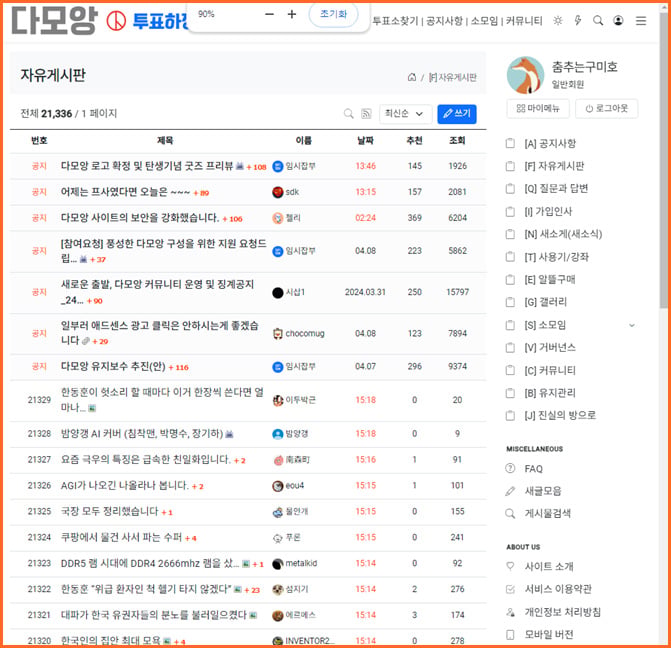Click the zoom out minus button
This screenshot has width=671, height=648.
pos(269,14)
